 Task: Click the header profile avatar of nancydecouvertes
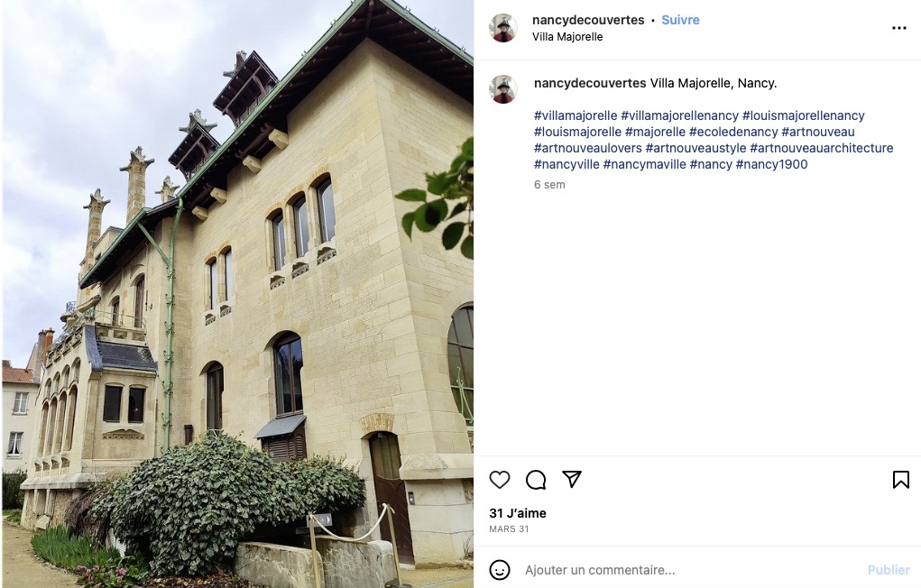tap(503, 28)
